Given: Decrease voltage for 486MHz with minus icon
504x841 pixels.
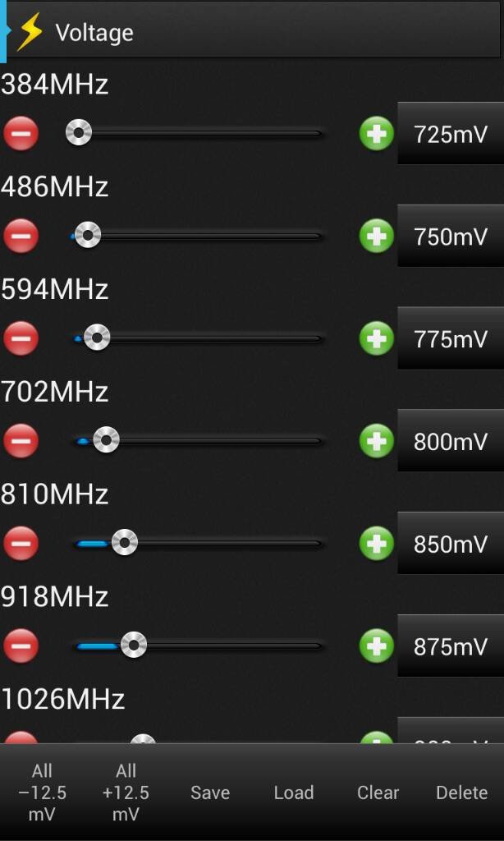Looking at the screenshot, I should pyautogui.click(x=21, y=236).
